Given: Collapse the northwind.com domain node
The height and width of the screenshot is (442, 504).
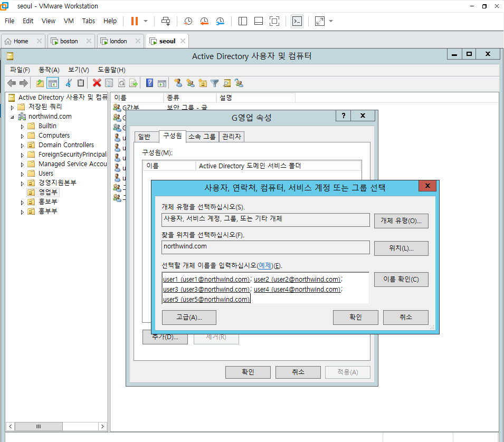Looking at the screenshot, I should [12, 117].
